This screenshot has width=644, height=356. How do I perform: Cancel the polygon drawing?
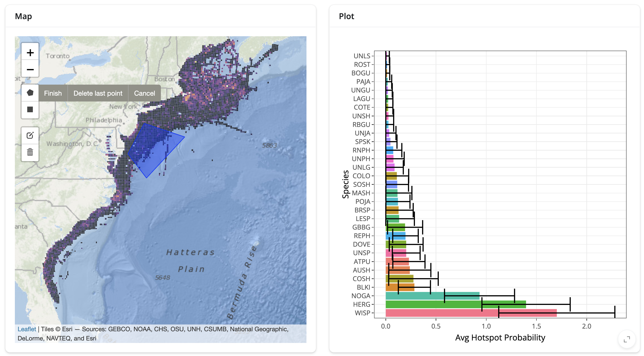(x=144, y=93)
